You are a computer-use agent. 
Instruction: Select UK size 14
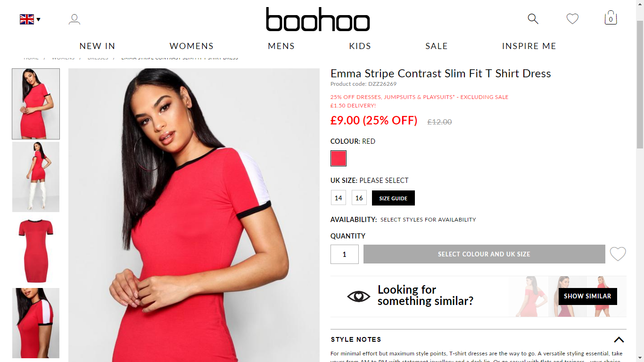[339, 198]
